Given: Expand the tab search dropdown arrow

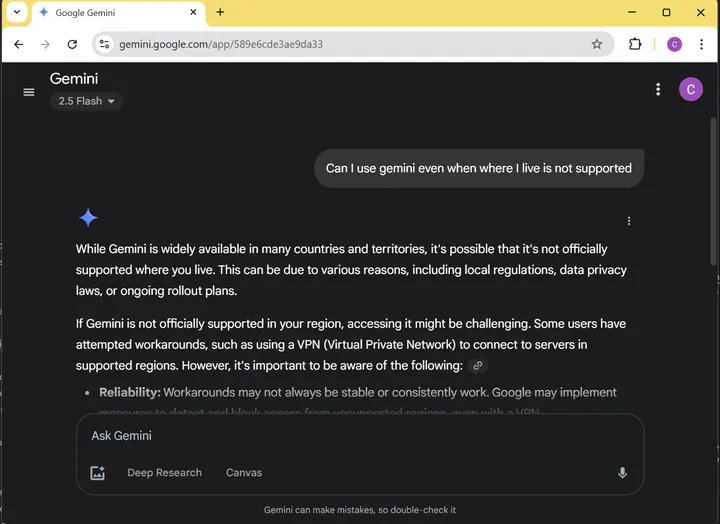Looking at the screenshot, I should coord(17,12).
